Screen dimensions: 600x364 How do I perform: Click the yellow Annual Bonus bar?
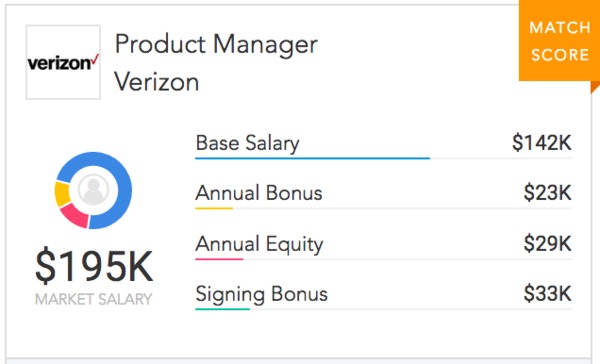tap(214, 208)
